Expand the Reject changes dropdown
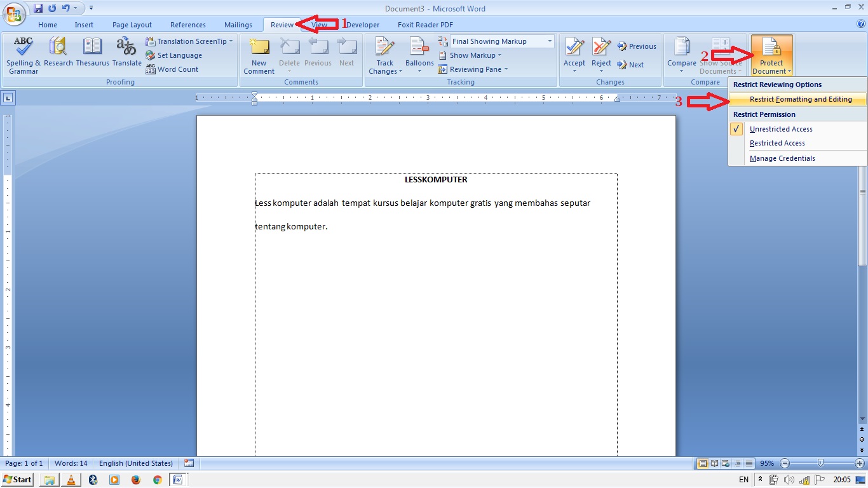The height and width of the screenshot is (488, 868). (601, 70)
